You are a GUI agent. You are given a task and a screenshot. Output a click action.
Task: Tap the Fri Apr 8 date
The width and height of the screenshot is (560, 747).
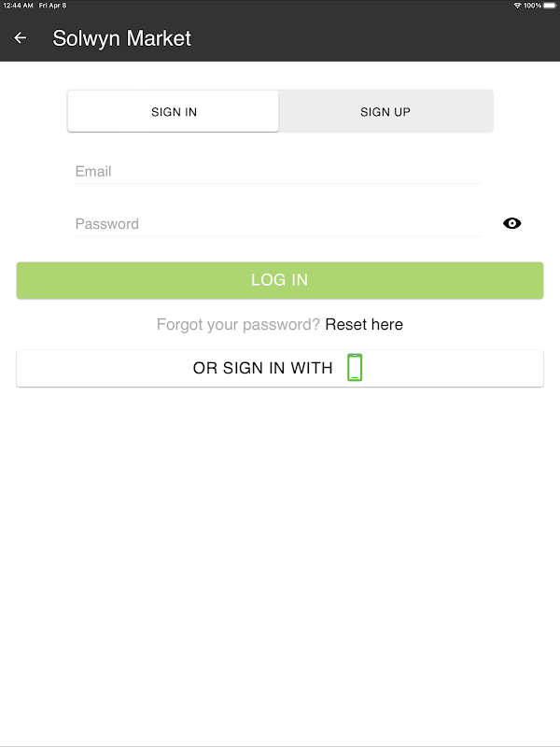point(53,6)
